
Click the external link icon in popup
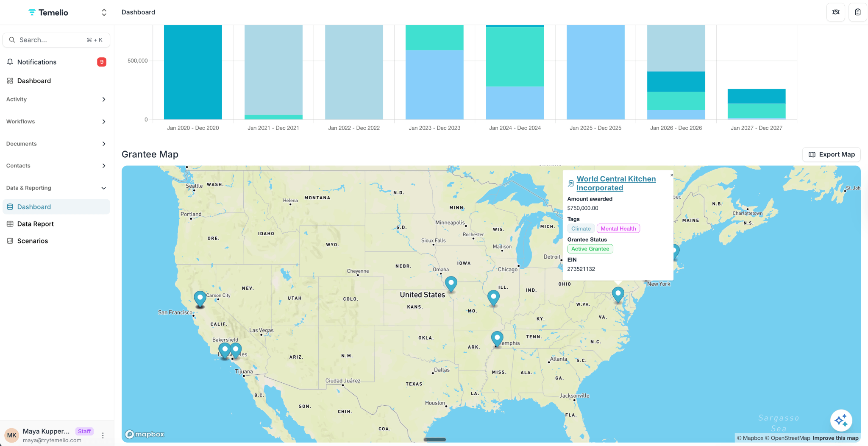coord(571,184)
